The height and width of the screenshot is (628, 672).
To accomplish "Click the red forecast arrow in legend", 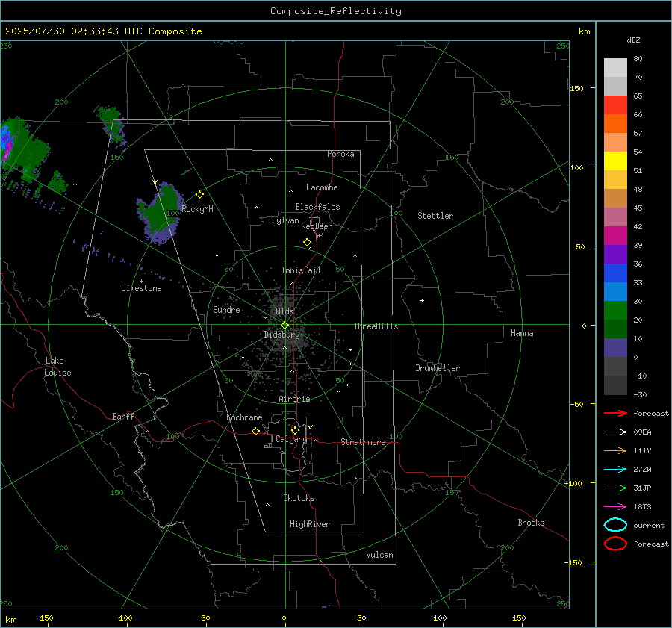I will pyautogui.click(x=615, y=413).
